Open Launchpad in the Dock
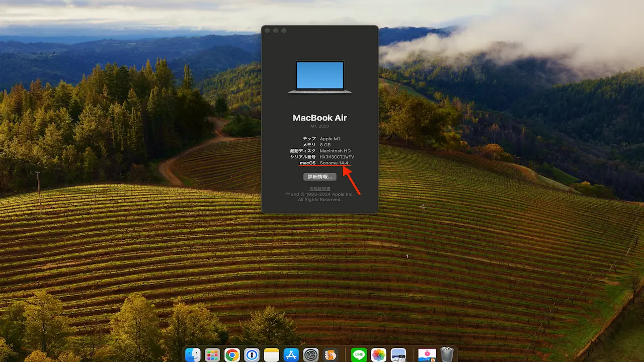The width and height of the screenshot is (644, 362). coord(212,355)
